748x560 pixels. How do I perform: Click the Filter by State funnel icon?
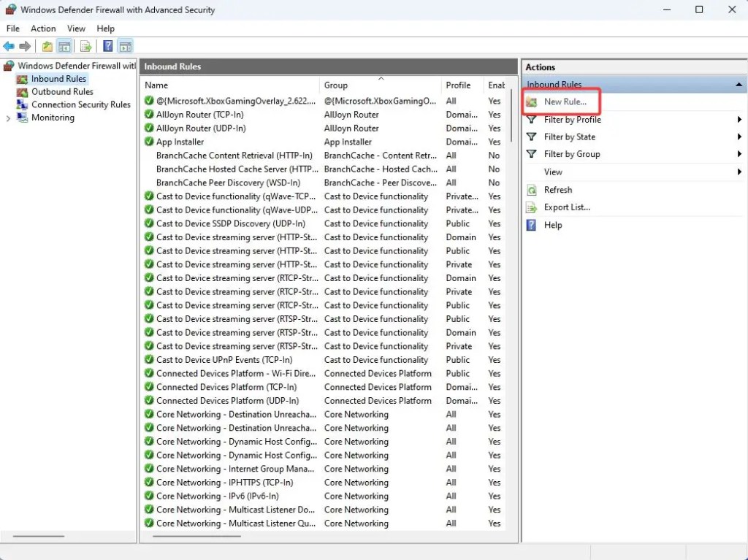point(532,137)
